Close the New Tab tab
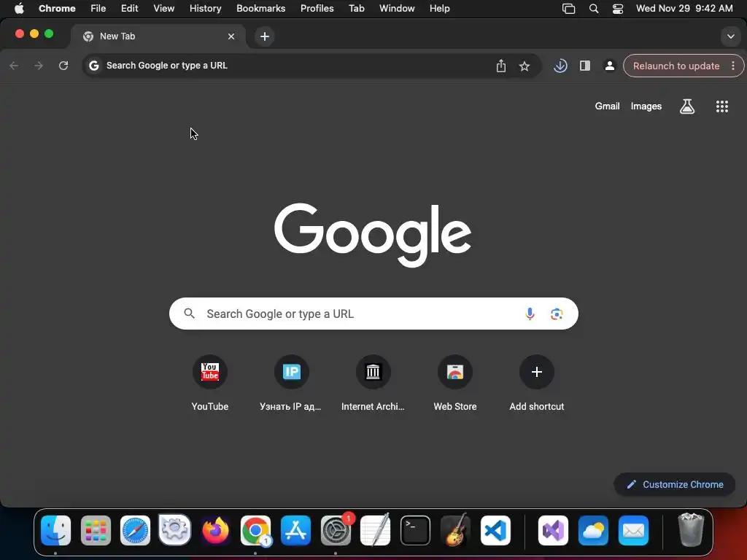 (x=231, y=36)
